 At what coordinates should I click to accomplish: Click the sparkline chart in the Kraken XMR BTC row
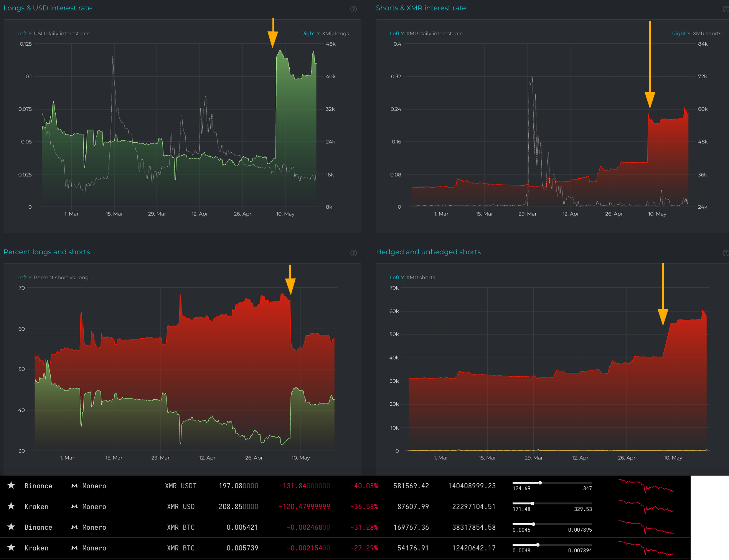647,548
